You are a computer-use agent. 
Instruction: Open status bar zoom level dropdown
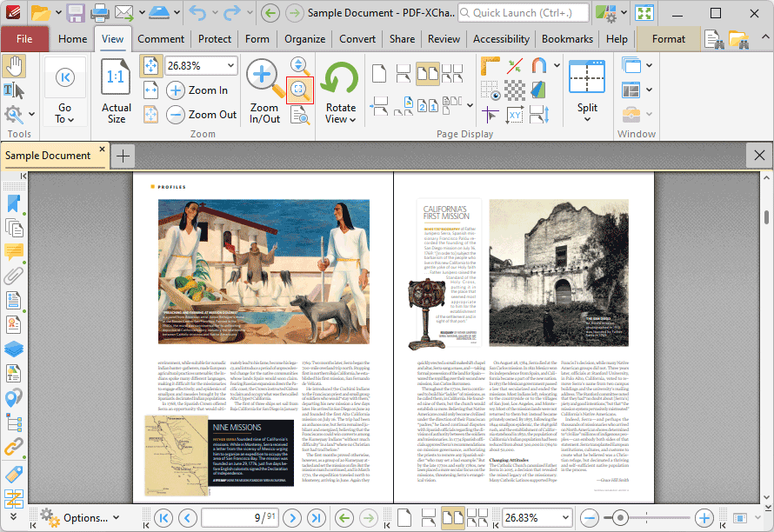565,518
